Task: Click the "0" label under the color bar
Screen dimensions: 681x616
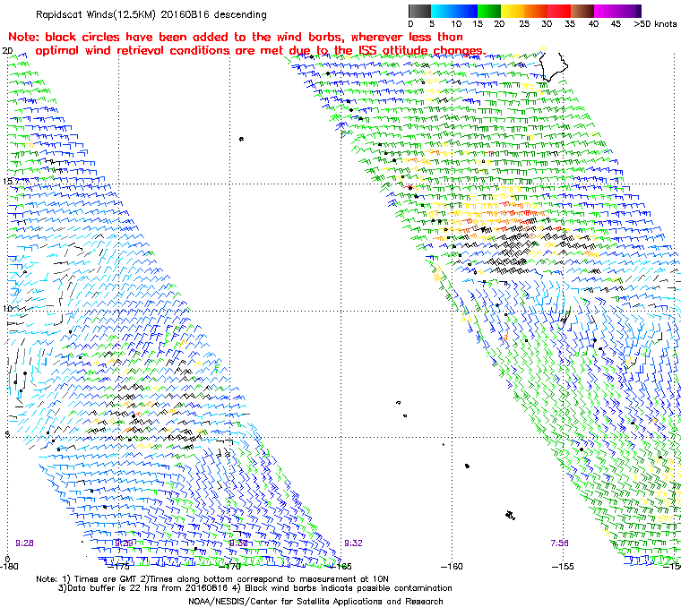Action: coord(411,24)
